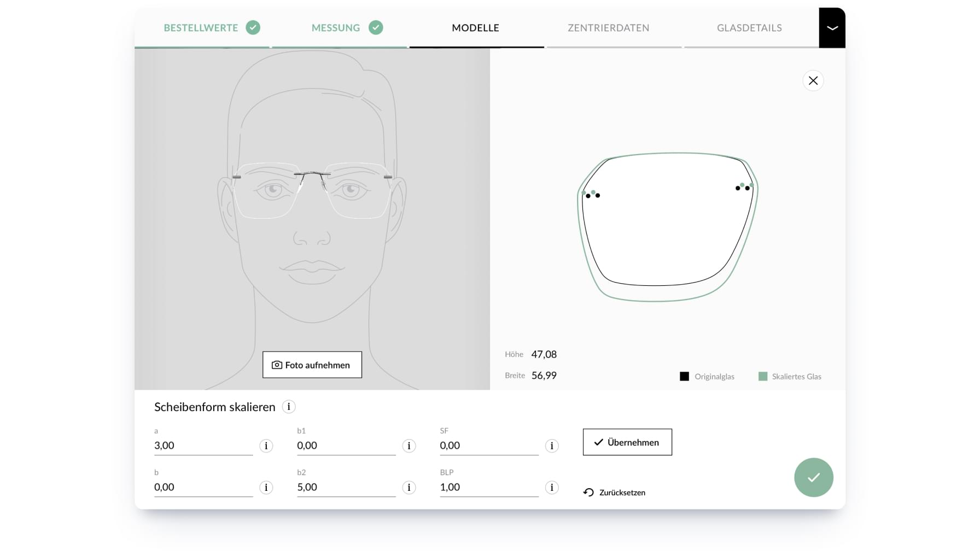The height and width of the screenshot is (551, 980).
Task: Collapse the panel using the top-right chevron
Action: [x=832, y=27]
